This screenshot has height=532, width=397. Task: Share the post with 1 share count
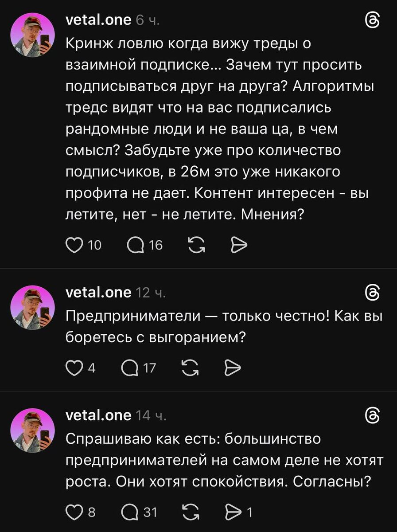233,512
